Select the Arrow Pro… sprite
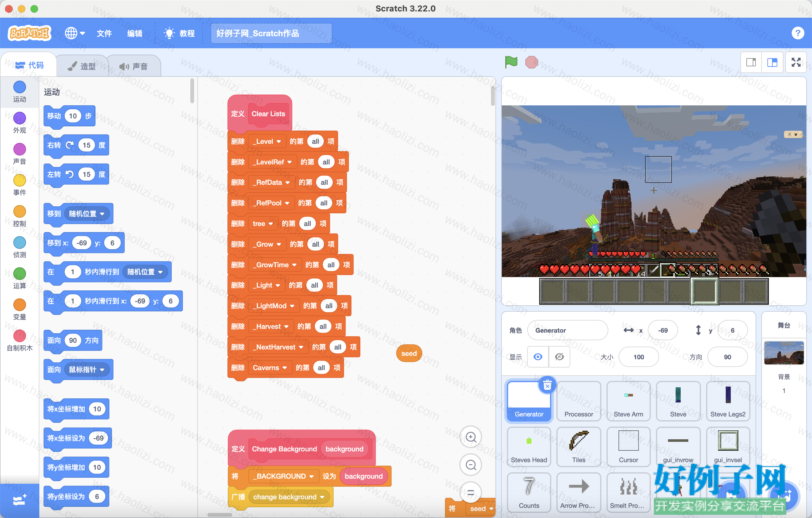The height and width of the screenshot is (518, 812). (578, 492)
